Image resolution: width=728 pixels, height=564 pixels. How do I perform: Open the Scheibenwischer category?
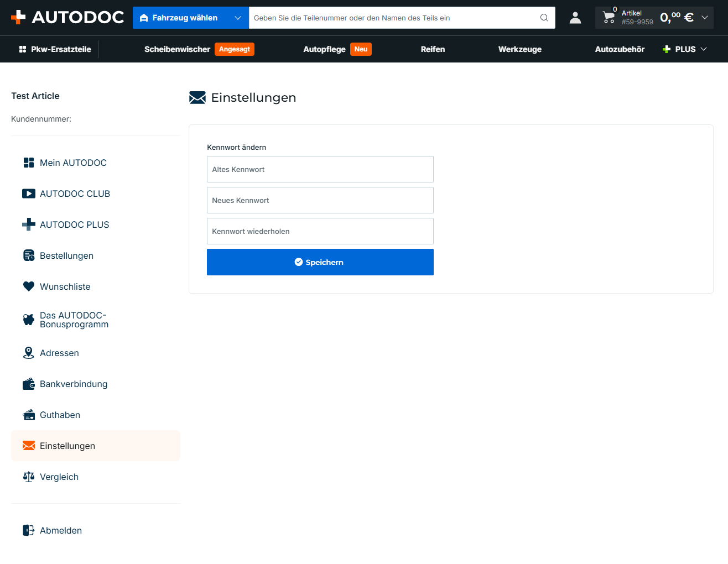tap(177, 49)
